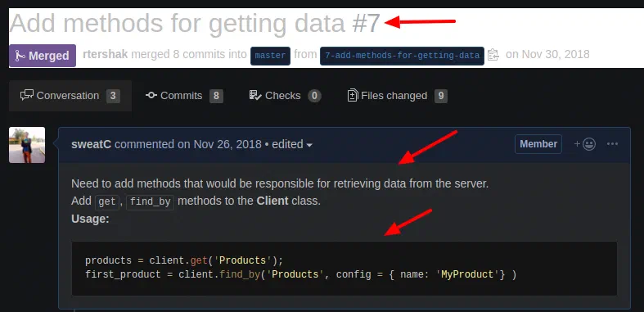Viewport: 644px width, 312px height.
Task: Click sweatC's avatar thumbnail
Action: point(27,145)
